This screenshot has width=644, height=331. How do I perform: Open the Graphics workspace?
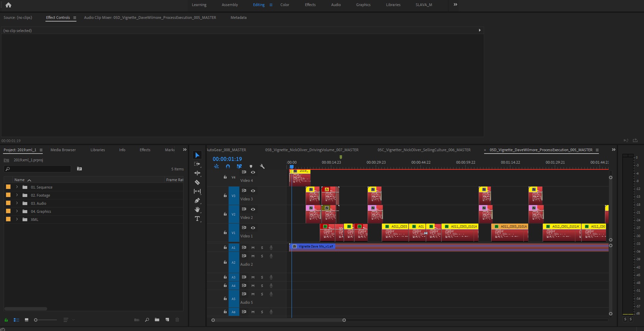pyautogui.click(x=363, y=5)
